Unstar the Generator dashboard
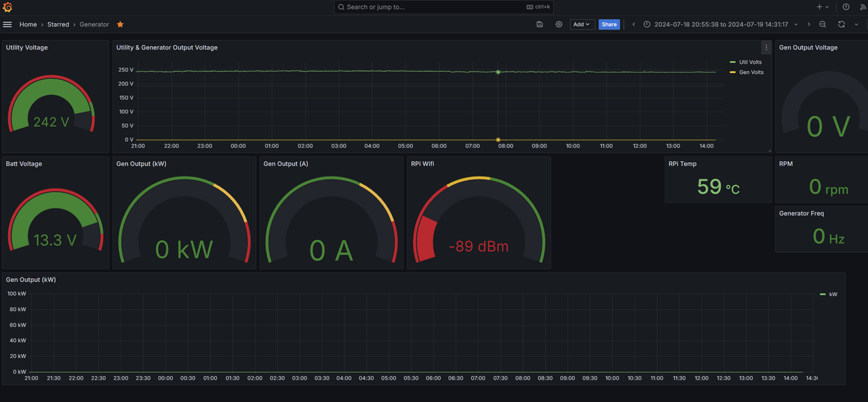The height and width of the screenshot is (402, 868). coord(120,24)
